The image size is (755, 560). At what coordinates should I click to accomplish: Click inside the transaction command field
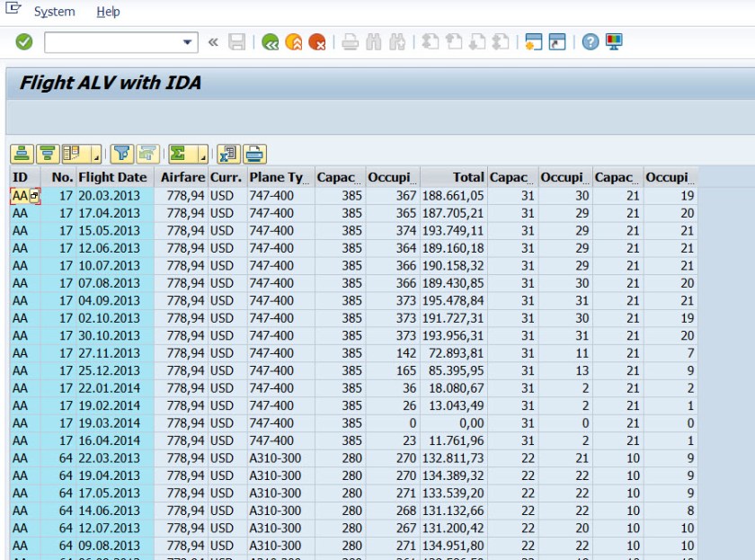pos(112,41)
